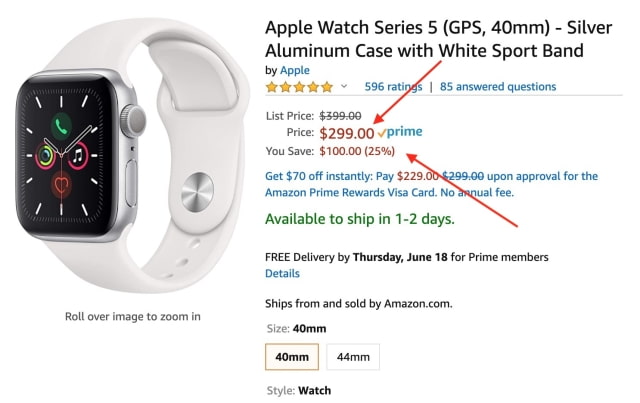640x403 pixels.
Task: Select the 44mm size option
Action: click(354, 356)
